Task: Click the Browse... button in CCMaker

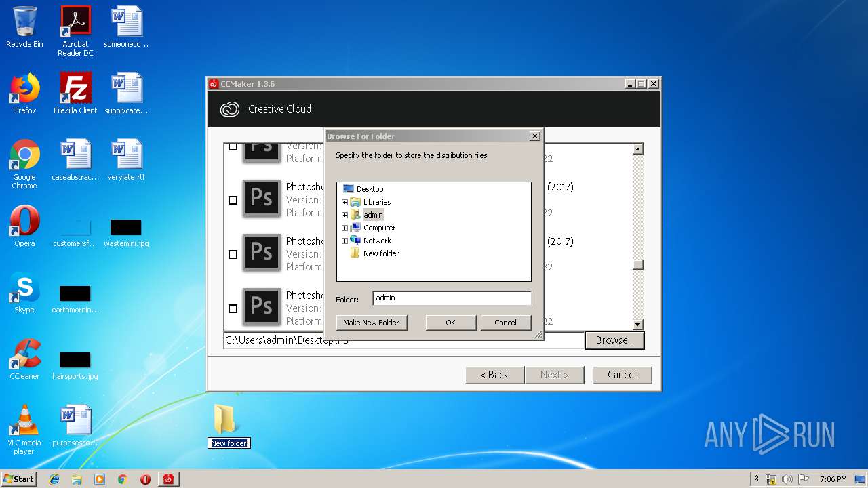Action: click(614, 340)
